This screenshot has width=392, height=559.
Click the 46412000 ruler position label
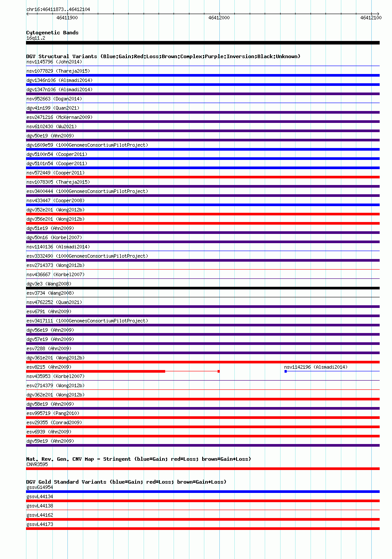click(219, 18)
